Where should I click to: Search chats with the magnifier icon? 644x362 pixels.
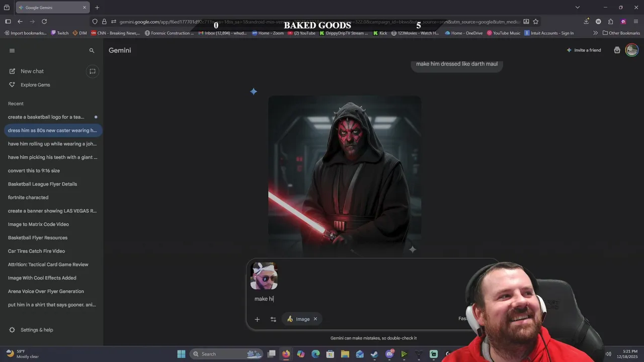click(x=92, y=50)
